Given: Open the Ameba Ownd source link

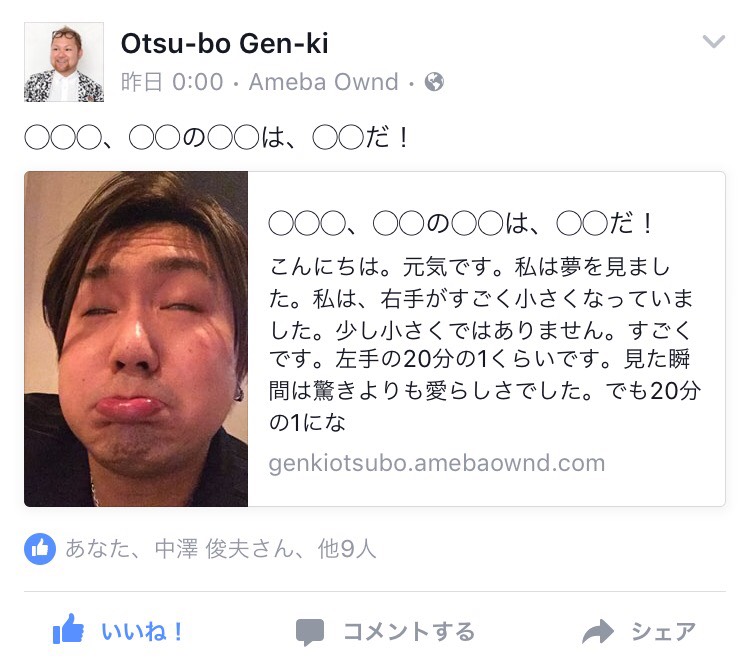Looking at the screenshot, I should click(x=323, y=82).
